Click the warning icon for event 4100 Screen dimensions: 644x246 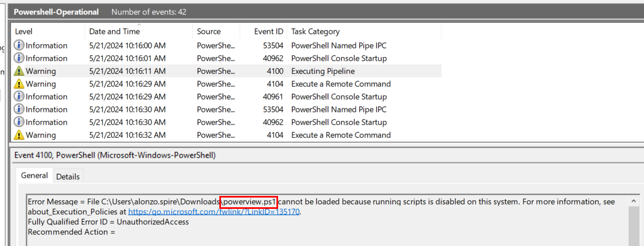[19, 71]
